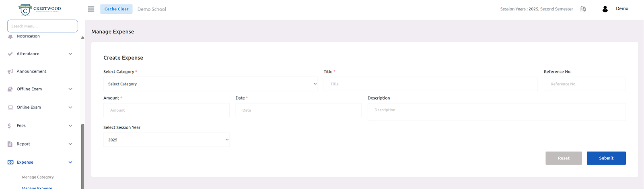Click the Cache Clear button
The height and width of the screenshot is (189, 644).
tap(116, 9)
